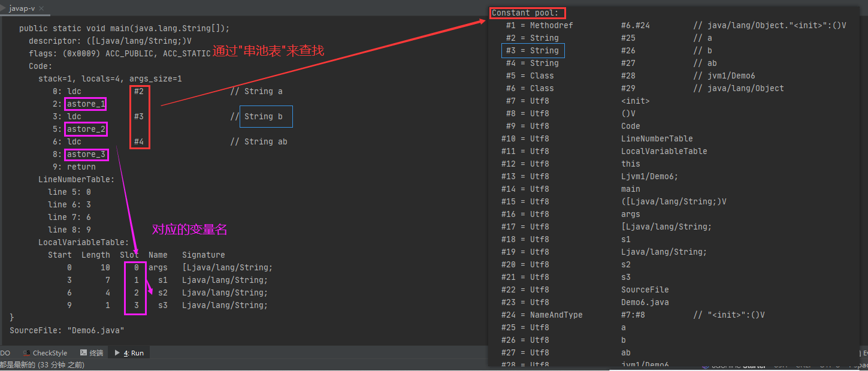Click the 'LocalVariableTable:' heading

tap(84, 242)
